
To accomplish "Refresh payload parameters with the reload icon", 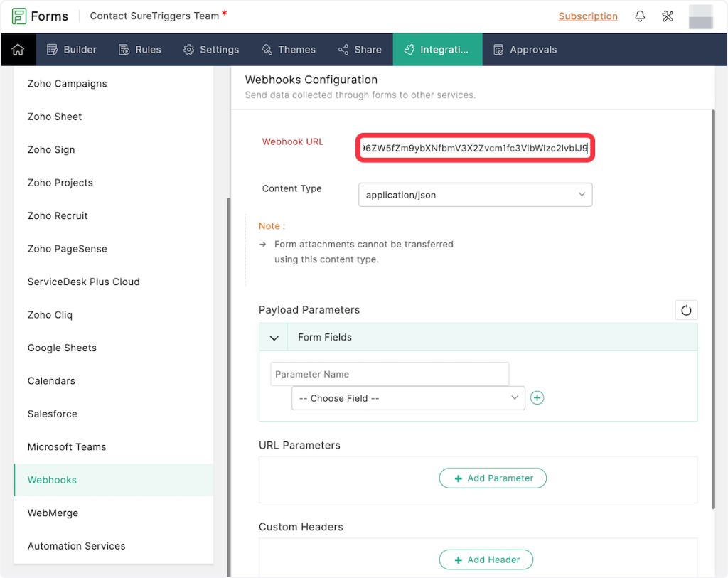I will (686, 310).
